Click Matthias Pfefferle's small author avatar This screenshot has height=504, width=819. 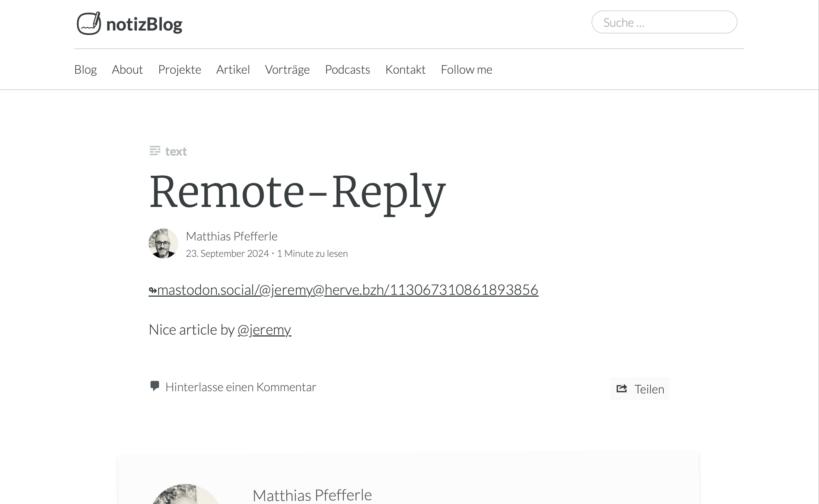tap(163, 243)
